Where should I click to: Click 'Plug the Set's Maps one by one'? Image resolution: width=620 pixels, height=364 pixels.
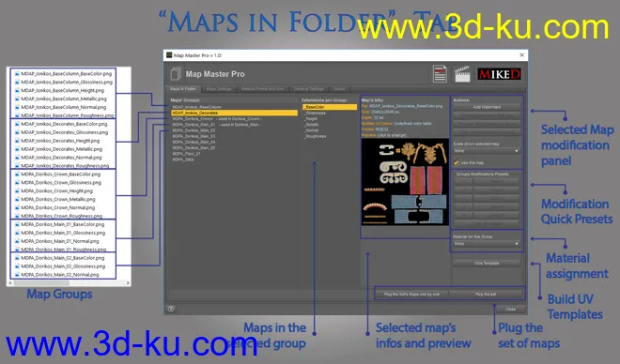point(411,295)
